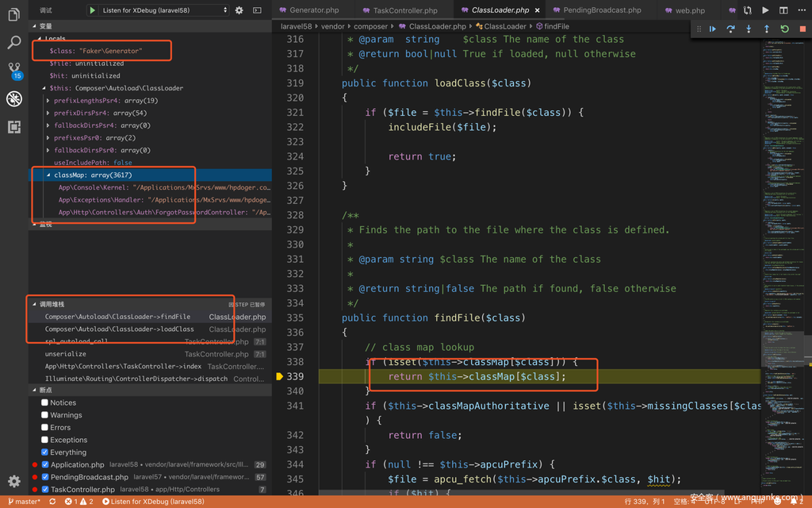The height and width of the screenshot is (508, 812).
Task: Switch to the TaskController.php editor tab
Action: [404, 10]
